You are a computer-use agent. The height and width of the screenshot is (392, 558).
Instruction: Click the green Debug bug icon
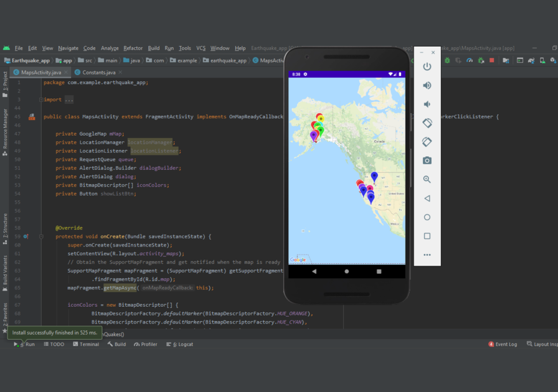[x=447, y=60]
